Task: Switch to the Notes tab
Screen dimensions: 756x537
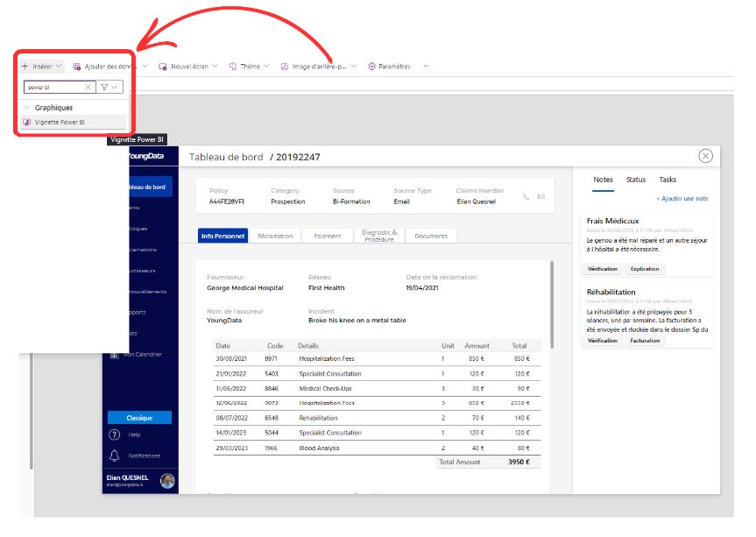Action: 603,180
